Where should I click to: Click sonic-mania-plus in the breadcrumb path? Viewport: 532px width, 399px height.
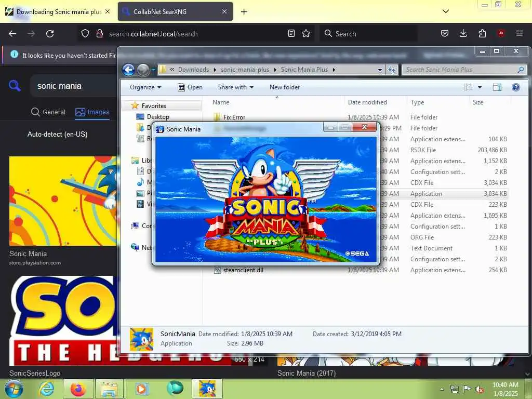pos(245,70)
